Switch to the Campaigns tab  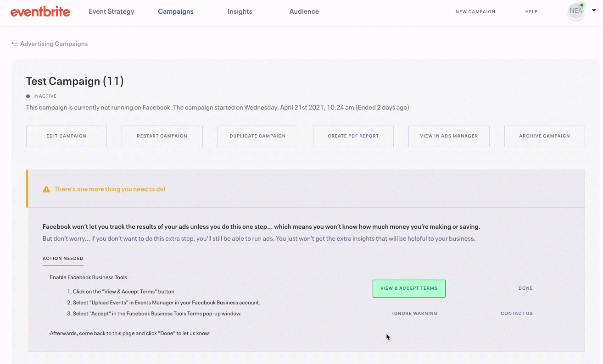point(176,11)
